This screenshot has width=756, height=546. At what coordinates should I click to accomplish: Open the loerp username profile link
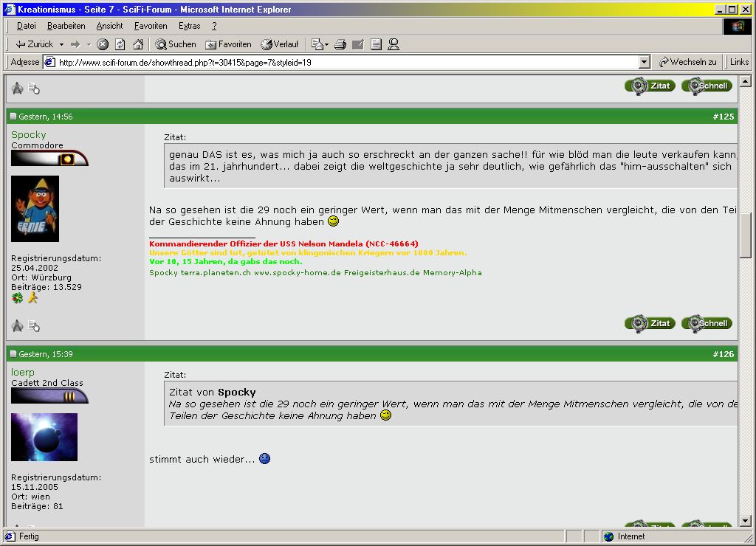pos(23,372)
